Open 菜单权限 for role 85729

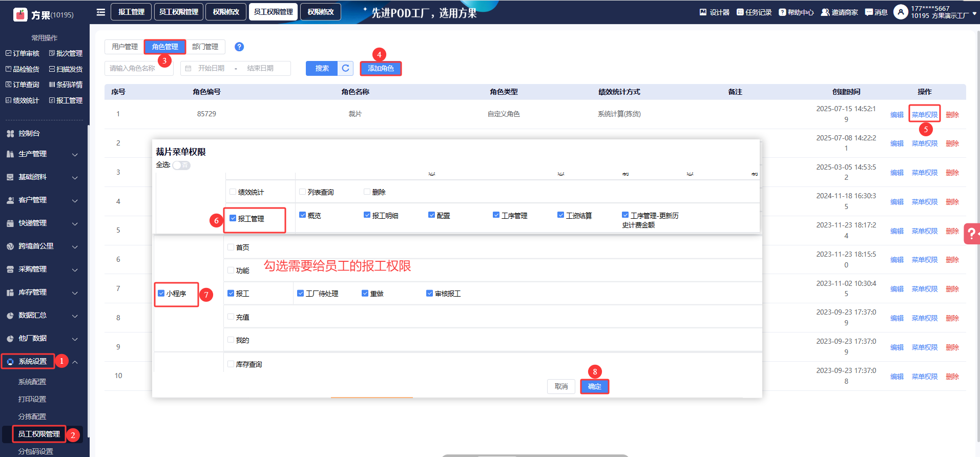point(924,115)
